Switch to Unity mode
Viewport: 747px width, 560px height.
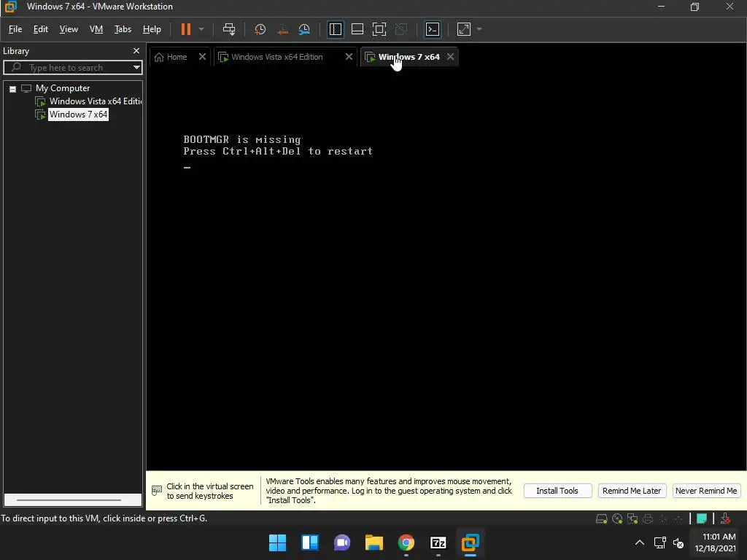click(402, 29)
